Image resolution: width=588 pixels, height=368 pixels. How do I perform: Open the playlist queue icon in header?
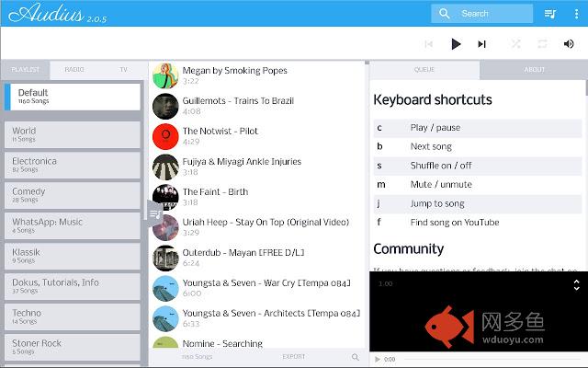click(549, 14)
